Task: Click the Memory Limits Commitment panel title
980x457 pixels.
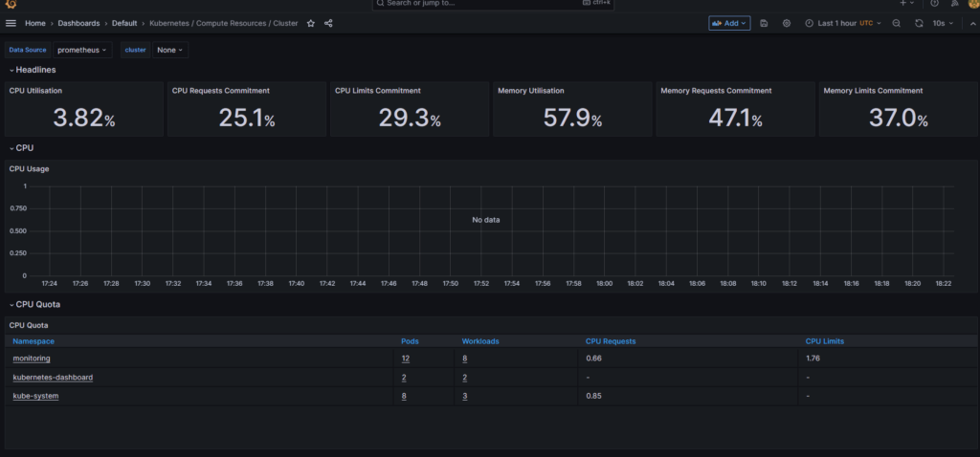Action: click(x=873, y=91)
